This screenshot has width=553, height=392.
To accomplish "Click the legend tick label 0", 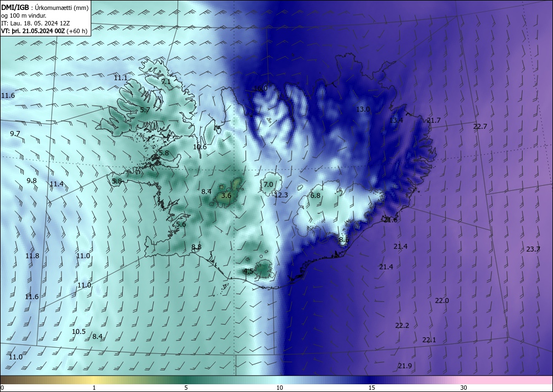I will (x=2, y=388).
